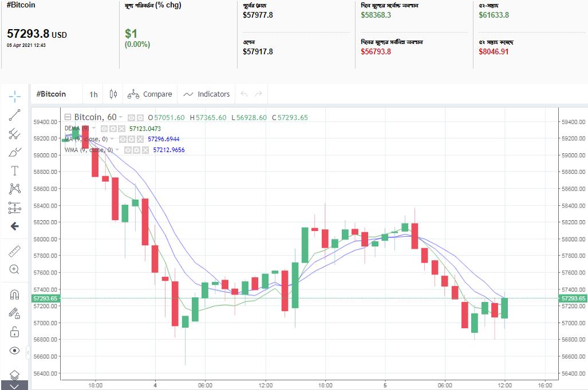
Task: Select the ruler measure tool
Action: pyautogui.click(x=15, y=251)
